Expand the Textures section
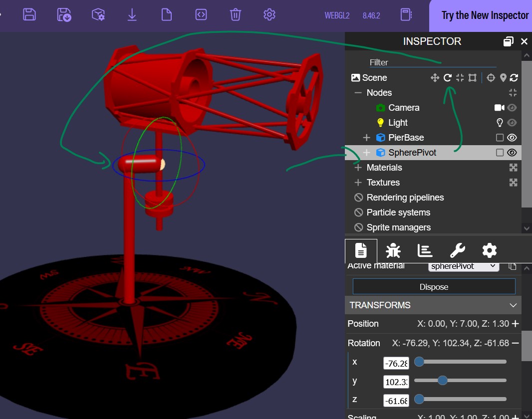This screenshot has width=532, height=419. coord(358,183)
